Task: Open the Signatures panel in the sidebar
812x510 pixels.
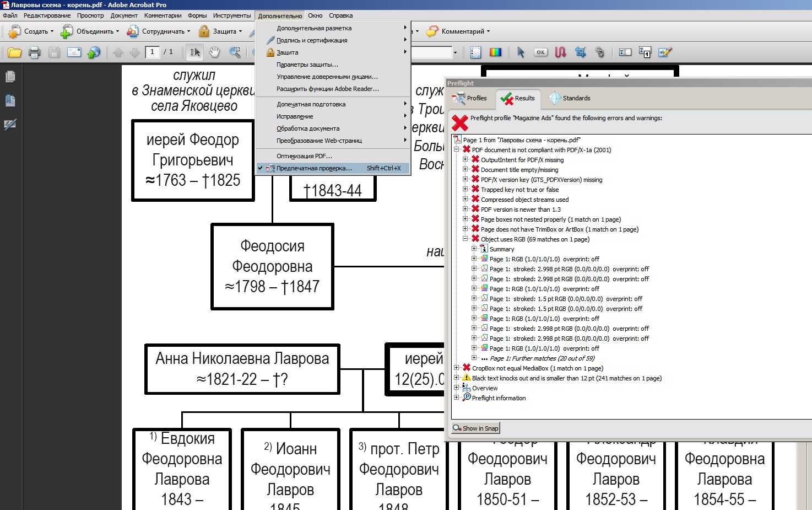Action: 10,125
